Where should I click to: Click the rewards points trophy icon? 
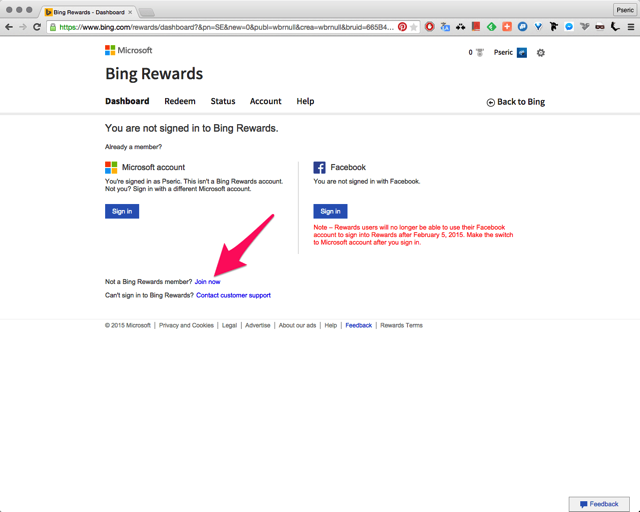(480, 53)
